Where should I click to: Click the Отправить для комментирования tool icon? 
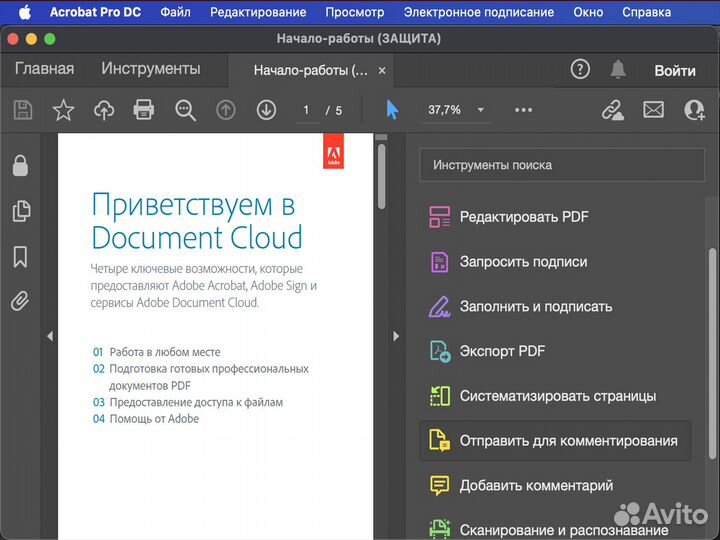click(439, 441)
